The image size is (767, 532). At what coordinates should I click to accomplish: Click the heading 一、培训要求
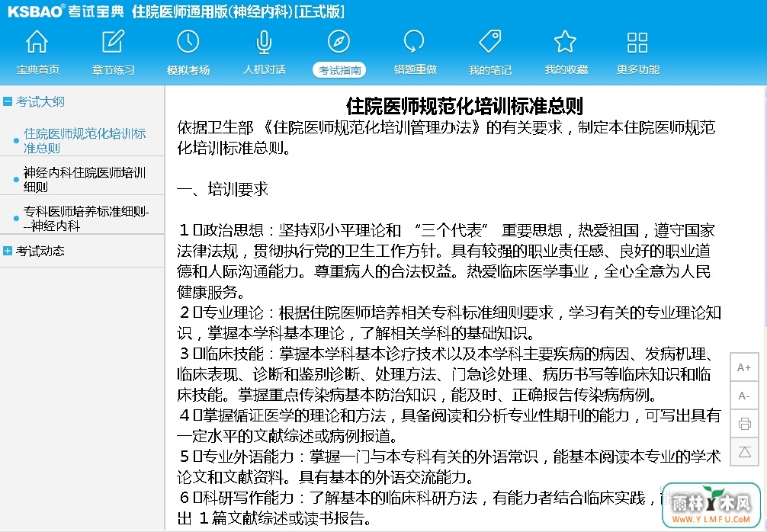click(x=223, y=189)
